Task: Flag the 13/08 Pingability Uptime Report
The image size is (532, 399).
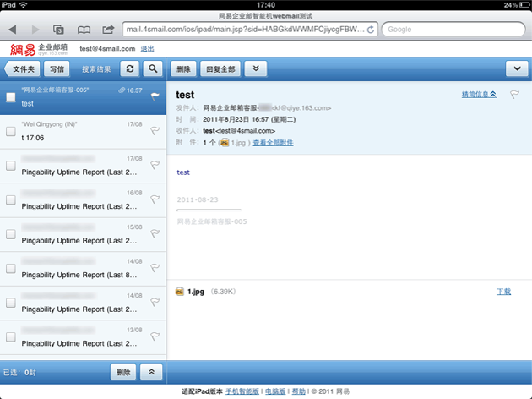Action: pyautogui.click(x=155, y=336)
